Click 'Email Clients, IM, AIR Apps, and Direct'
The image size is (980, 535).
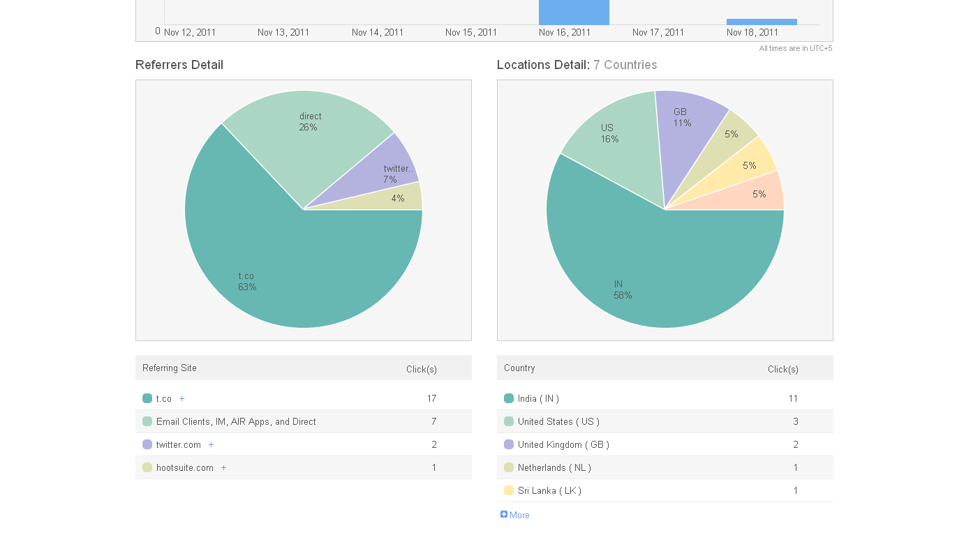pyautogui.click(x=236, y=422)
